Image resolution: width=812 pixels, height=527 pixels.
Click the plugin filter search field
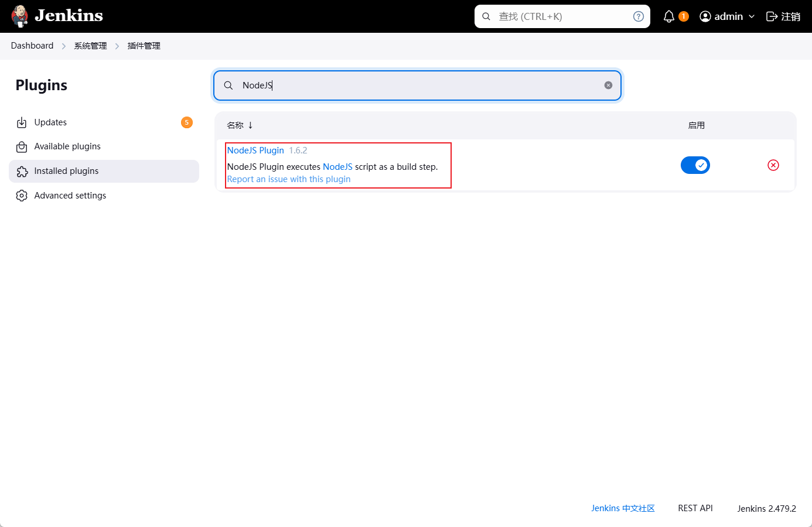[416, 85]
